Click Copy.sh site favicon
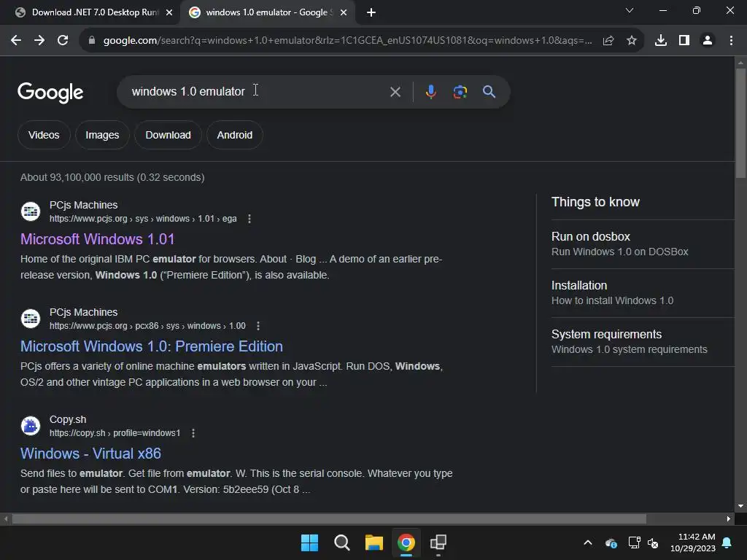This screenshot has width=747, height=560. coord(31,426)
